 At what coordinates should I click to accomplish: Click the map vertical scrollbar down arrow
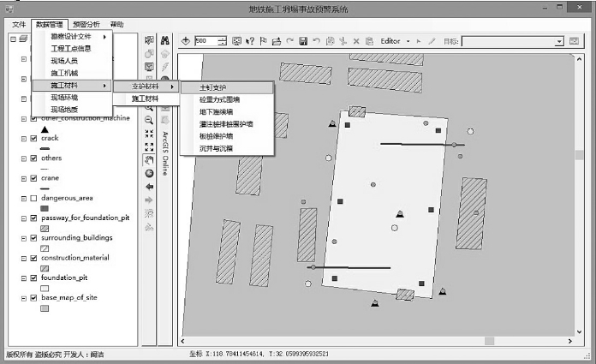click(x=579, y=331)
